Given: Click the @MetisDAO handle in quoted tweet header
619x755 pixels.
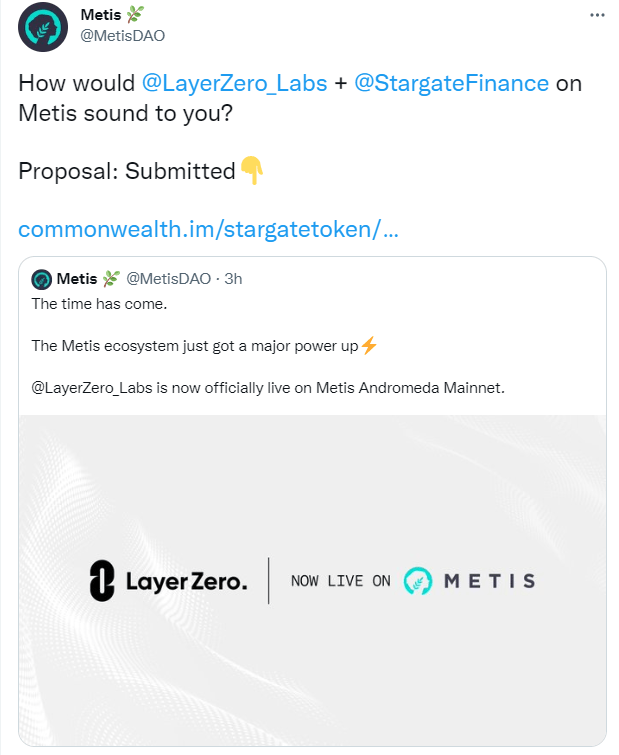Looking at the screenshot, I should pos(168,279).
